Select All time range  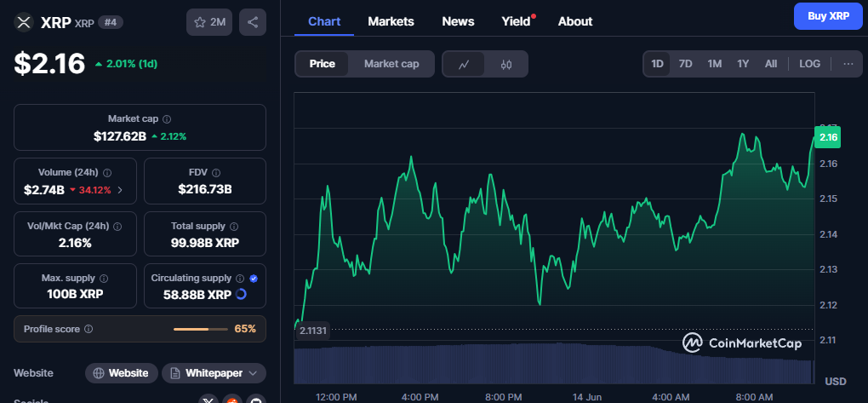tap(771, 64)
